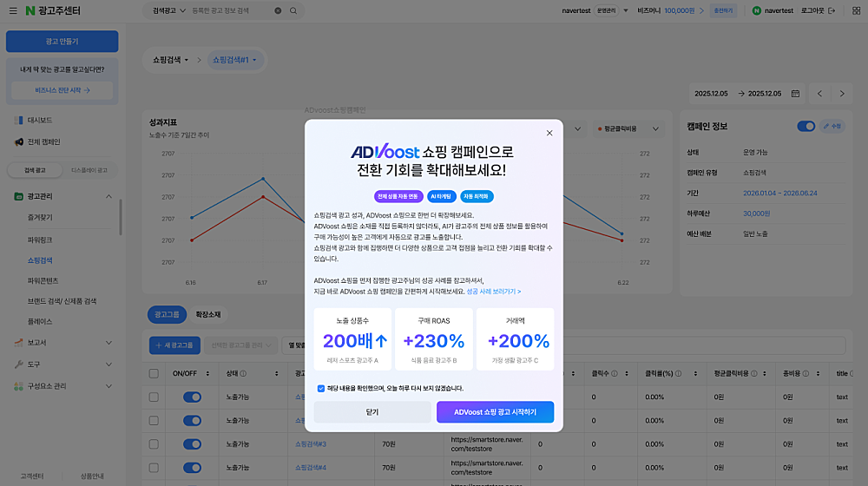
Task: Switch to the 광고그룹 tab
Action: coord(167,314)
